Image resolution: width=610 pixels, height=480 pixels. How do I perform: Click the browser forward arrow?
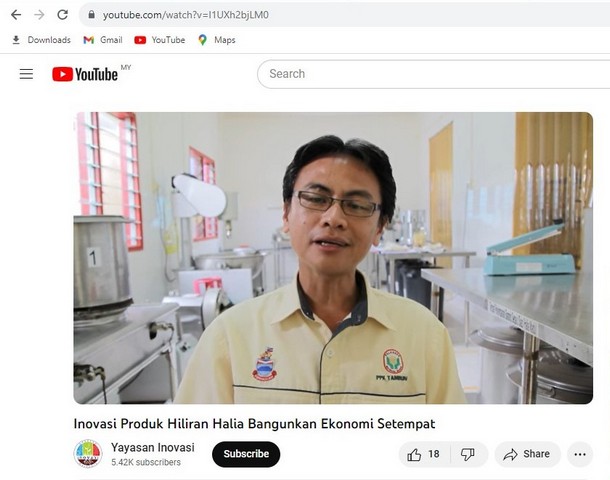coord(39,15)
